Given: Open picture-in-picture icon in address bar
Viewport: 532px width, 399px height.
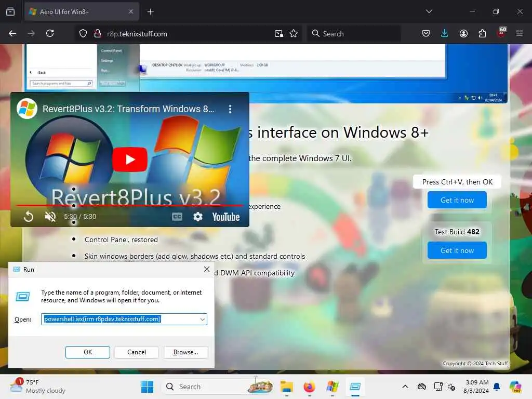Looking at the screenshot, I should click(279, 34).
